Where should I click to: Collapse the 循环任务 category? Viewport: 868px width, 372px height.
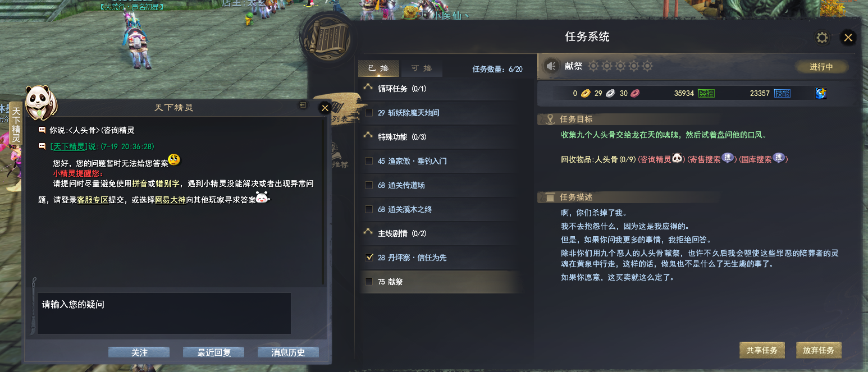click(368, 88)
